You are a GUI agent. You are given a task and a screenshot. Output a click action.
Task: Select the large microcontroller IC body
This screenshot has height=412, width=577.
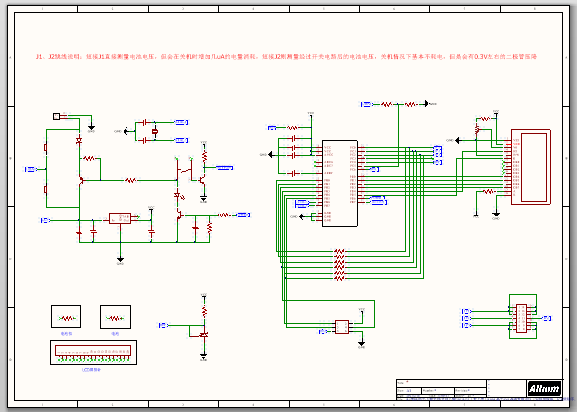tap(340, 183)
